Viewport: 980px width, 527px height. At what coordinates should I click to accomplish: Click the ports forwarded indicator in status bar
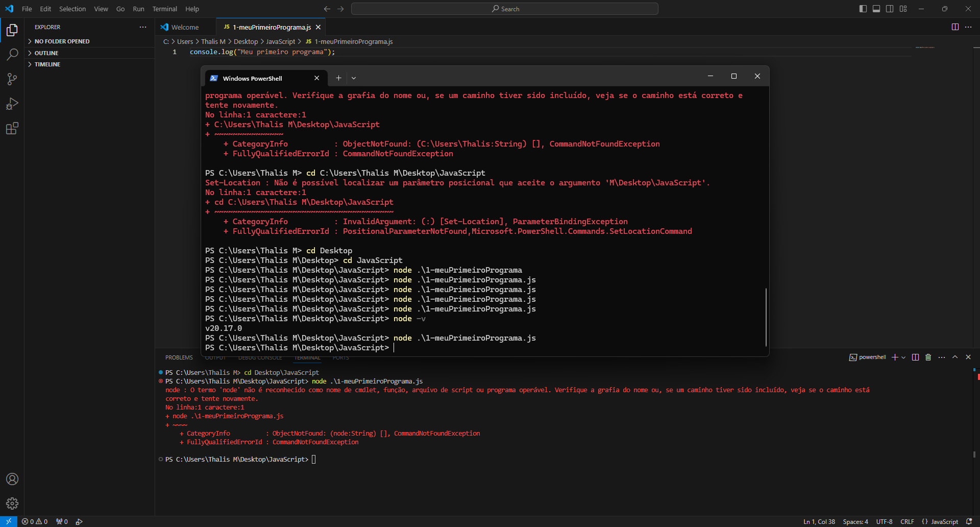62,521
